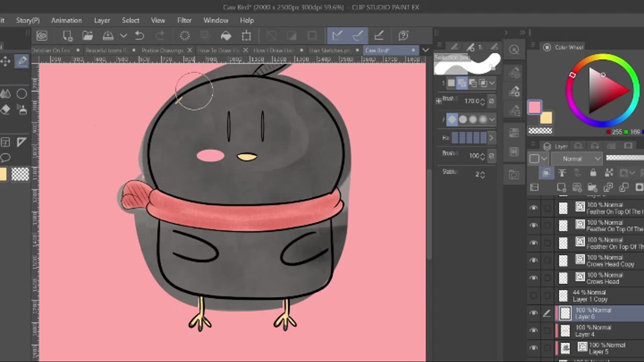
Task: Select the Eraser tool
Action: click(x=6, y=110)
